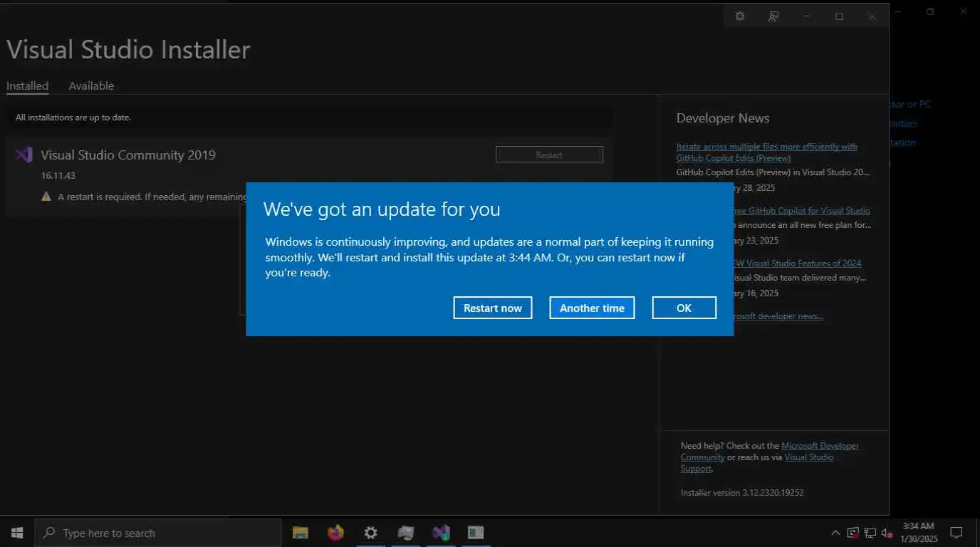Click the muted volume speaker icon
Viewport: 980px width, 547px height.
point(887,533)
